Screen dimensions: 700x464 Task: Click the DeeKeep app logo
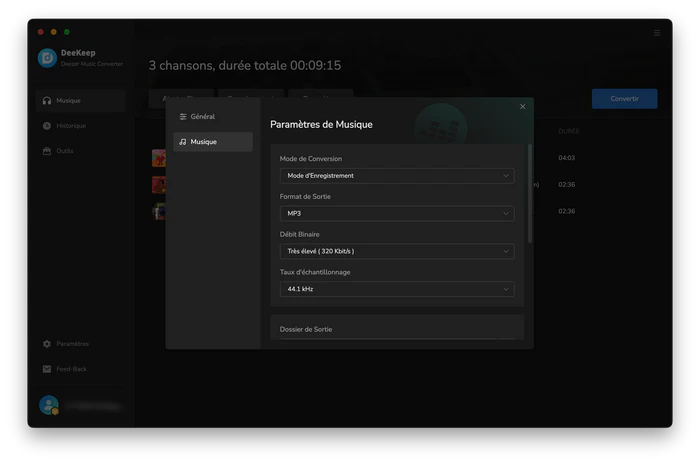click(x=47, y=58)
